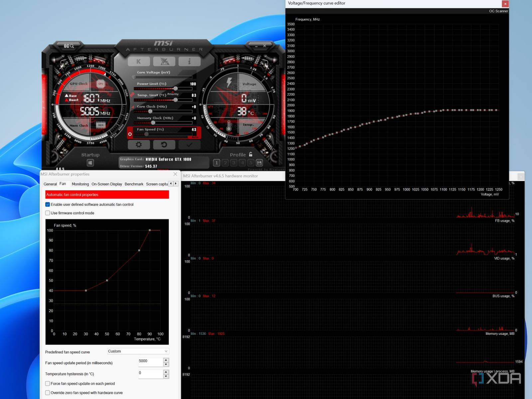532x399 pixels.
Task: Open the OC Scanner magnifier button
Action: [69, 46]
